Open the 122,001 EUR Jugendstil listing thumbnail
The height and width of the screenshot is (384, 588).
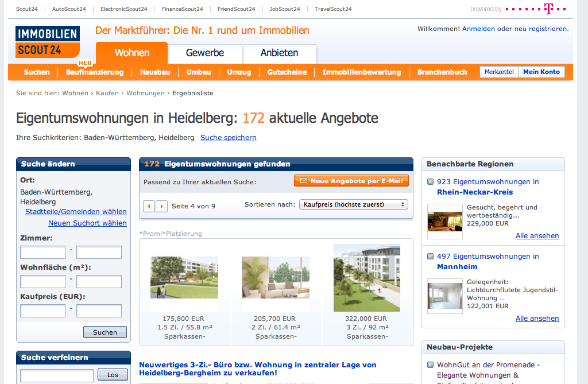(x=445, y=296)
